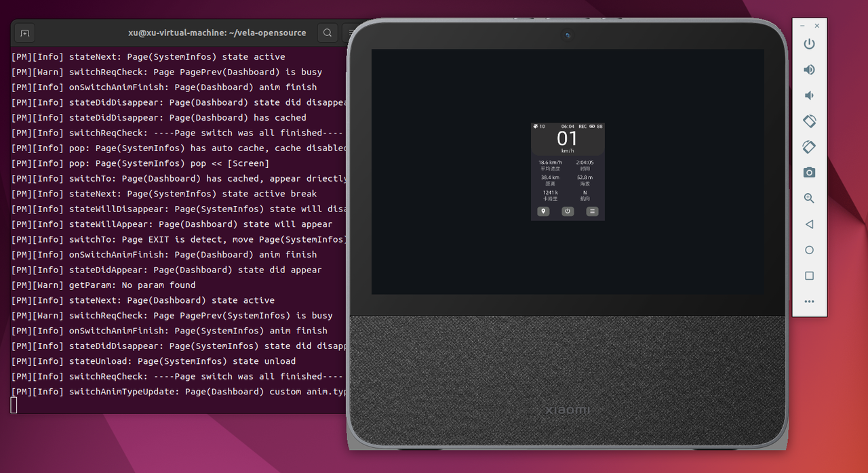
Task: Click the satellite icon in dashboard status bar
Action: coord(536,126)
